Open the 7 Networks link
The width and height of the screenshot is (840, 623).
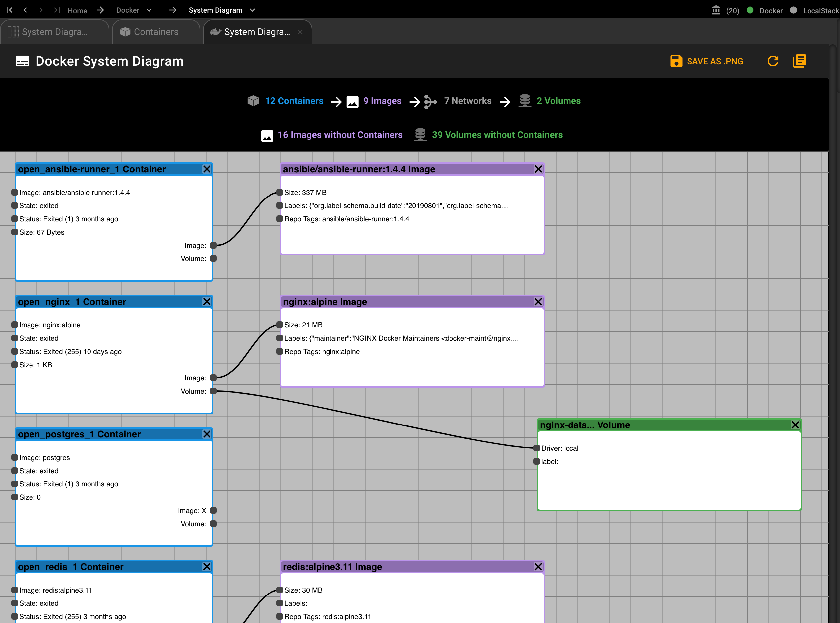(468, 101)
